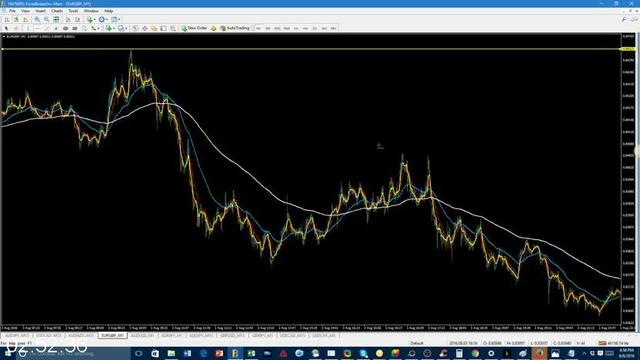Zoom out of the chart

[x=47, y=20]
